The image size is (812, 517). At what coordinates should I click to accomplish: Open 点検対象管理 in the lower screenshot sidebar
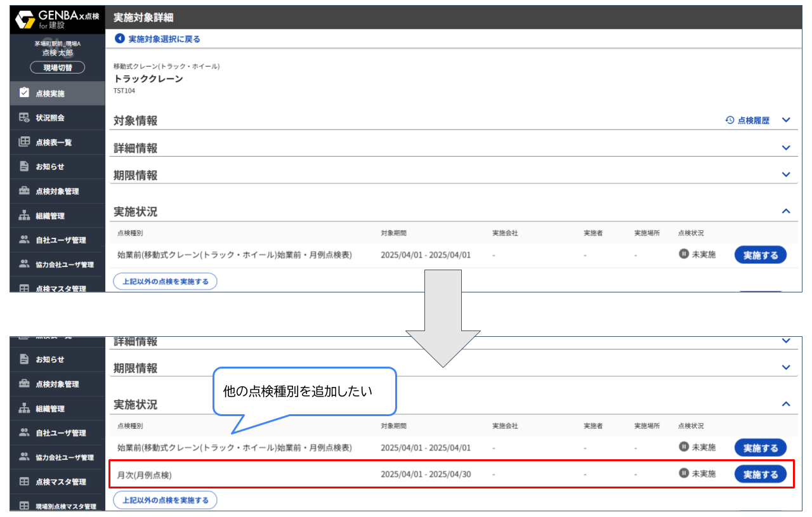point(57,384)
